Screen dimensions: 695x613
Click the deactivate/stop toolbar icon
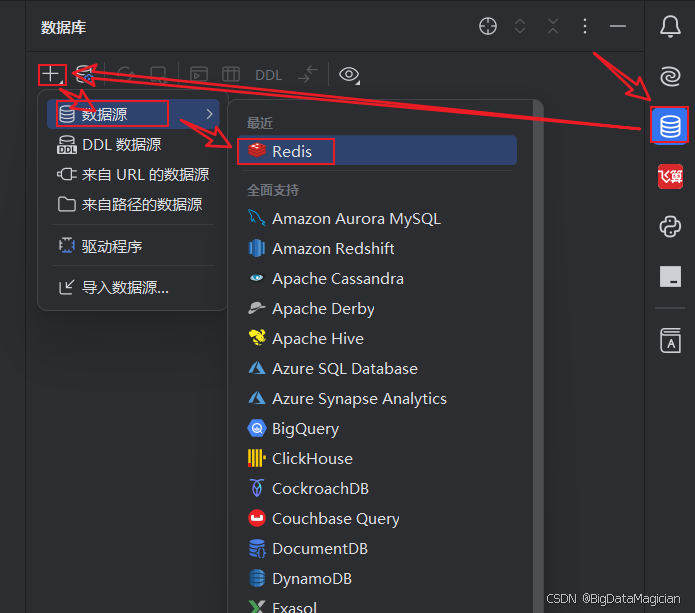[x=158, y=74]
